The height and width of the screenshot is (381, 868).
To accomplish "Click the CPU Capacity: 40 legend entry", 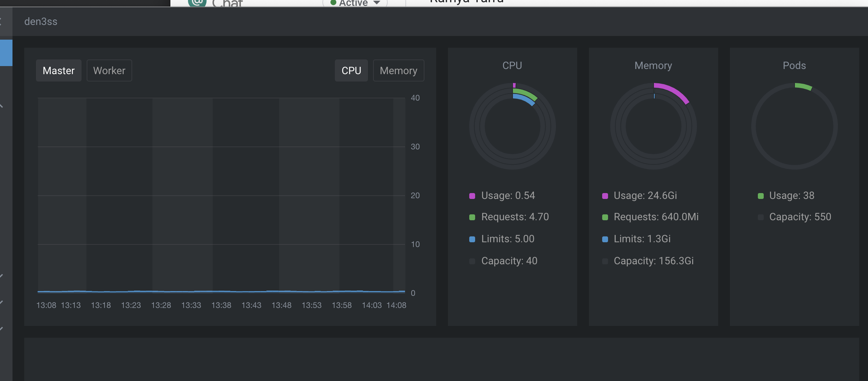I will 509,261.
